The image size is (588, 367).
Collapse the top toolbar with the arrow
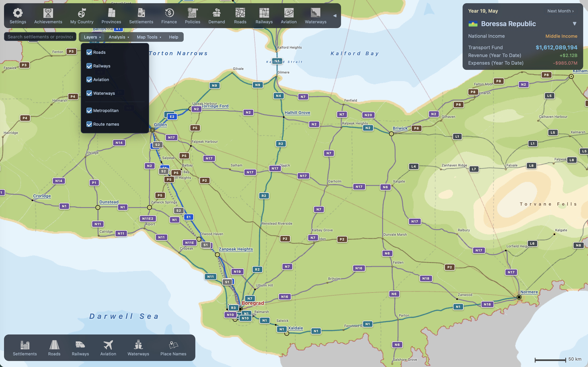click(x=335, y=15)
